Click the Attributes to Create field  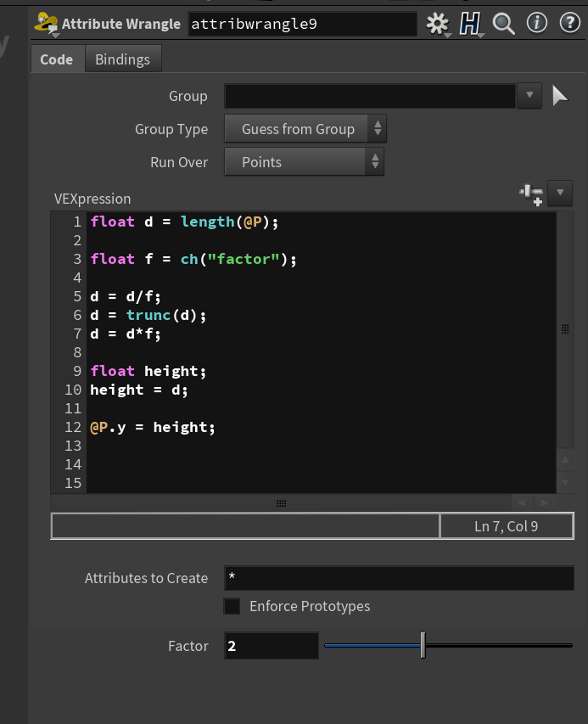(x=399, y=578)
